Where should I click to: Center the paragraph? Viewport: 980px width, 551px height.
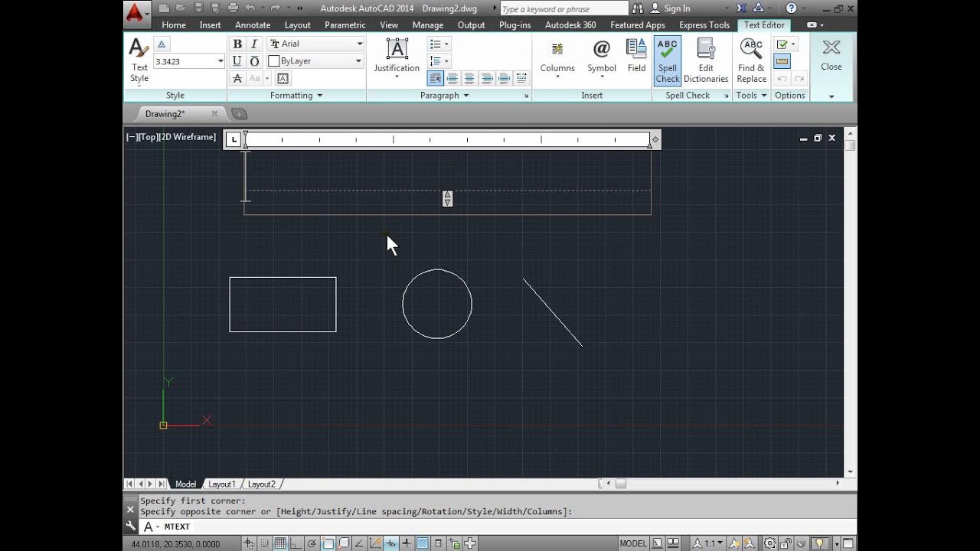point(469,78)
